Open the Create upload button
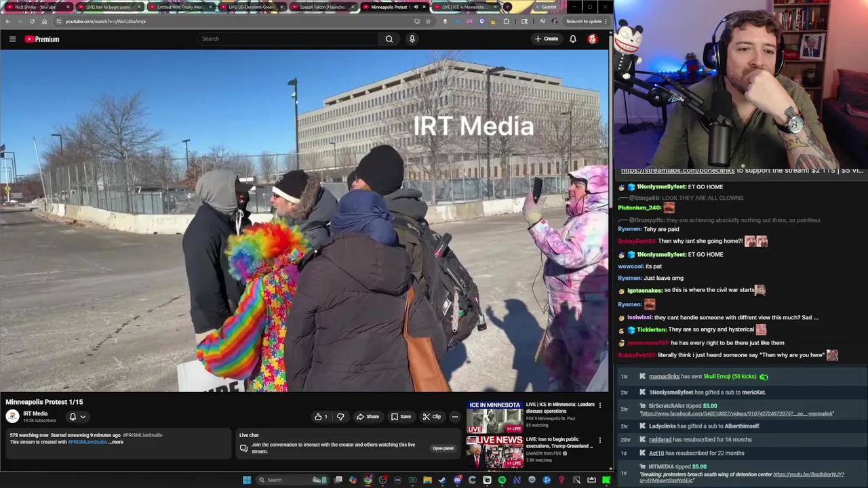868x488 pixels. 546,39
